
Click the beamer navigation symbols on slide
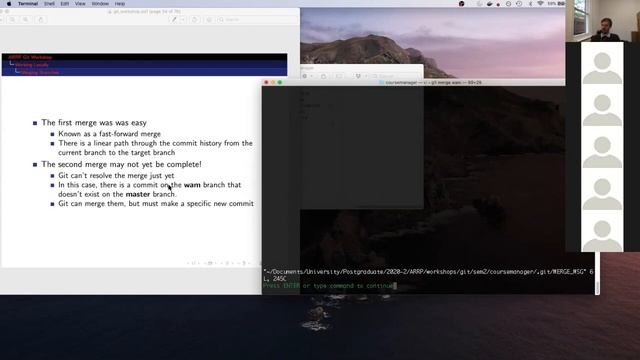(220, 263)
